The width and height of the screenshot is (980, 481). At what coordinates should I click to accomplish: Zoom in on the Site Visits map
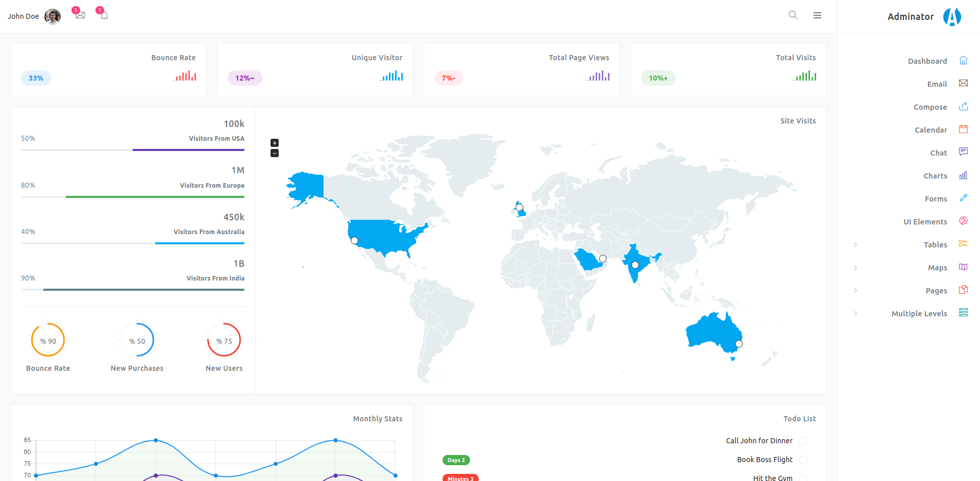[274, 142]
